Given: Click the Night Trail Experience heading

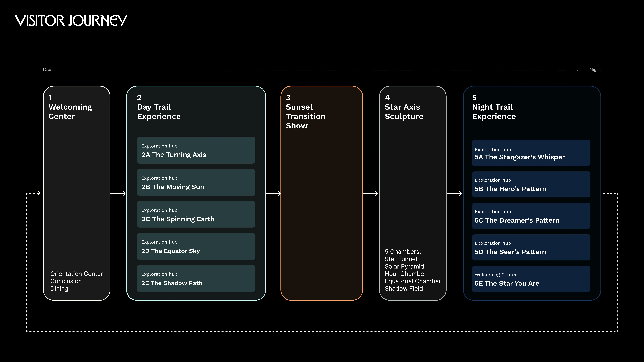Looking at the screenshot, I should click(494, 112).
